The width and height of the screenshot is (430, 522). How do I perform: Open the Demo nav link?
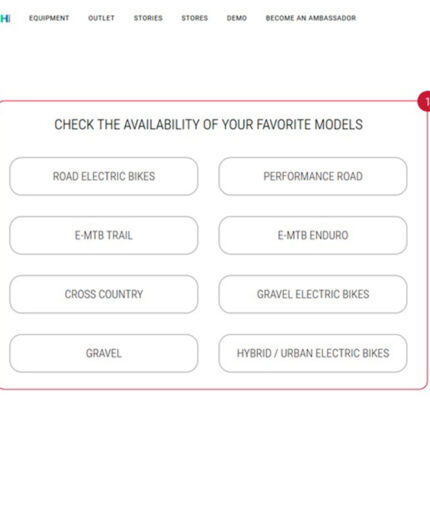tap(237, 18)
